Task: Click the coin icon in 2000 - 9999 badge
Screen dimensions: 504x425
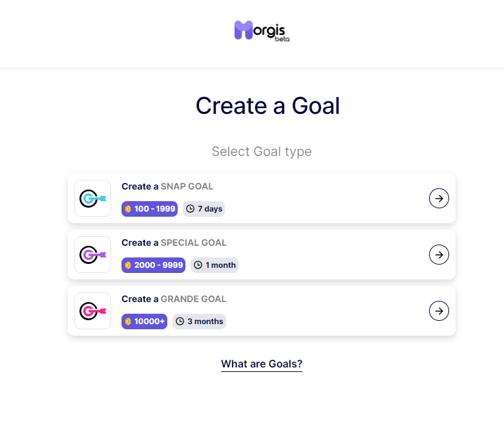Action: pyautogui.click(x=128, y=265)
